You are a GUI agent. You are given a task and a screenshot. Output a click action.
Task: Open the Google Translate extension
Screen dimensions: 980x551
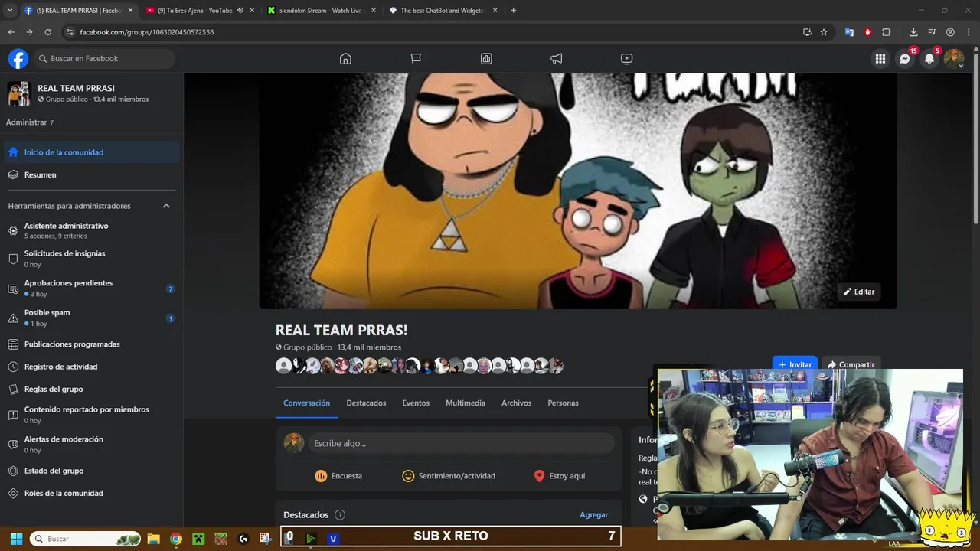[x=849, y=32]
